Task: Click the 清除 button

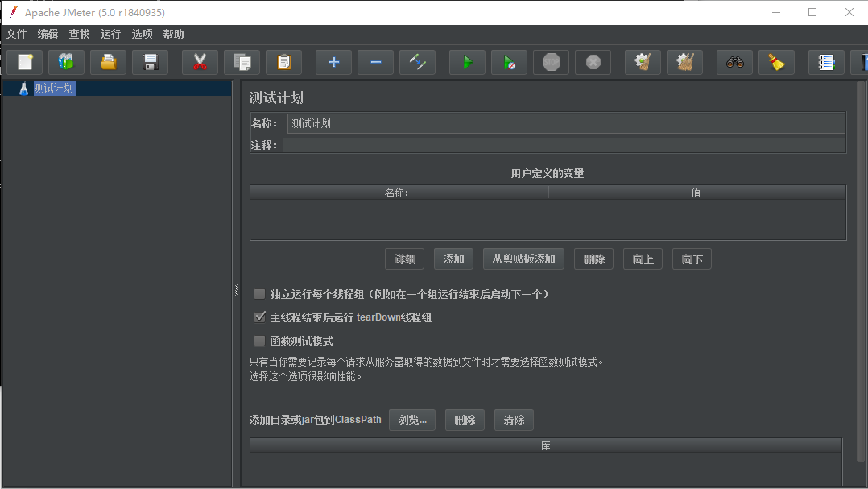Action: coord(514,420)
